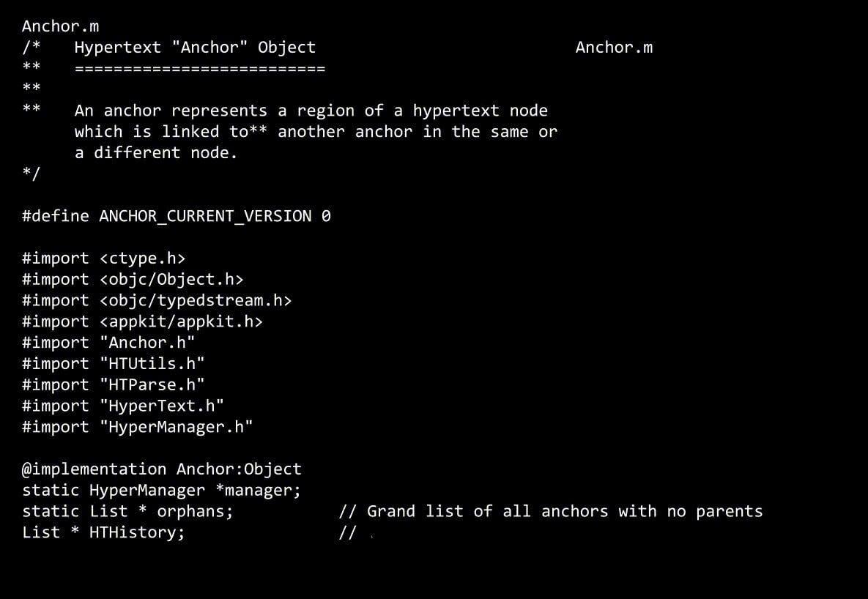Click the "#import "HTParse.h"" line

(113, 385)
